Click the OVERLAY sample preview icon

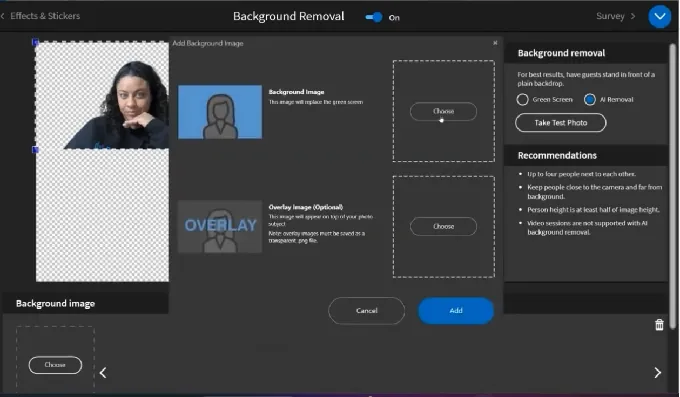220,226
